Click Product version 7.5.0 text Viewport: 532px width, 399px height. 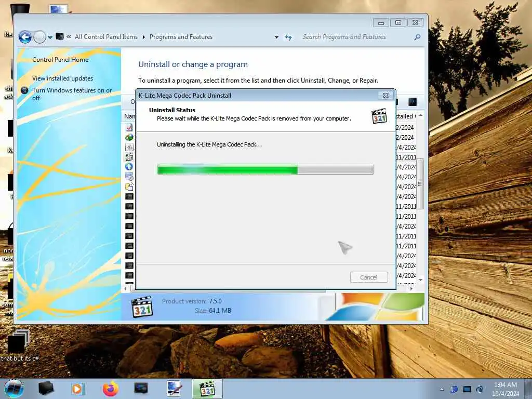[x=192, y=301]
